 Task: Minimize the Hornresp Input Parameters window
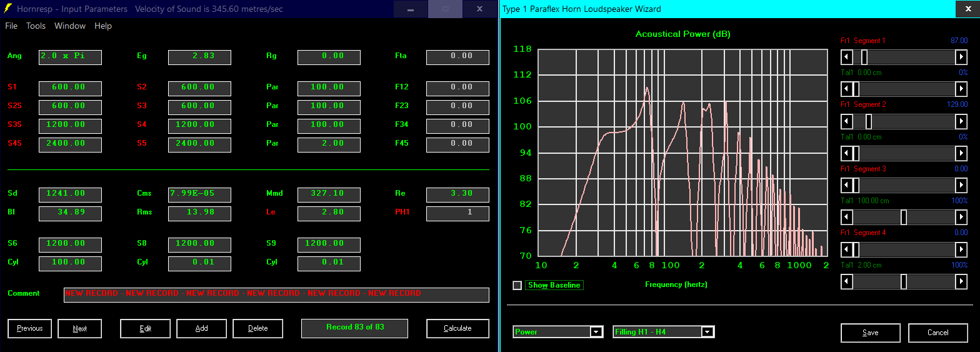coord(411,9)
